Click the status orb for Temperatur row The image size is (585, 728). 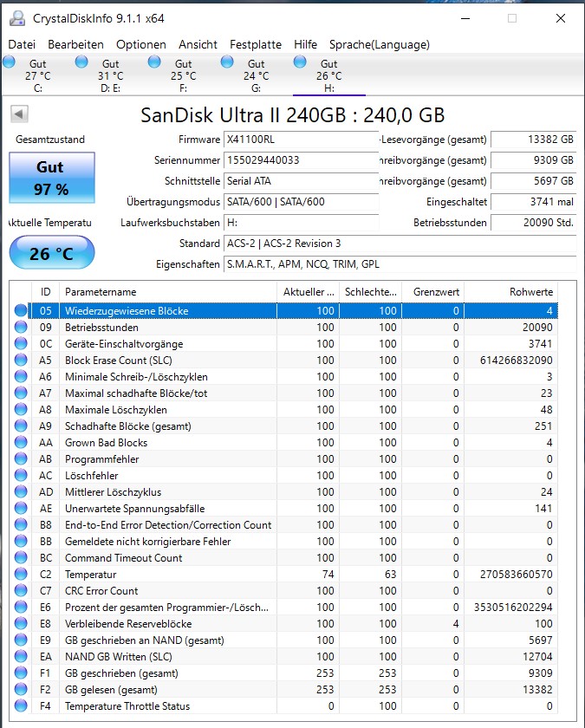(21, 575)
